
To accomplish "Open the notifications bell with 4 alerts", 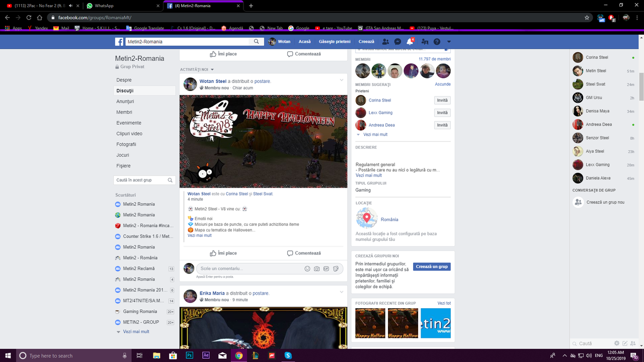I will coord(409,41).
